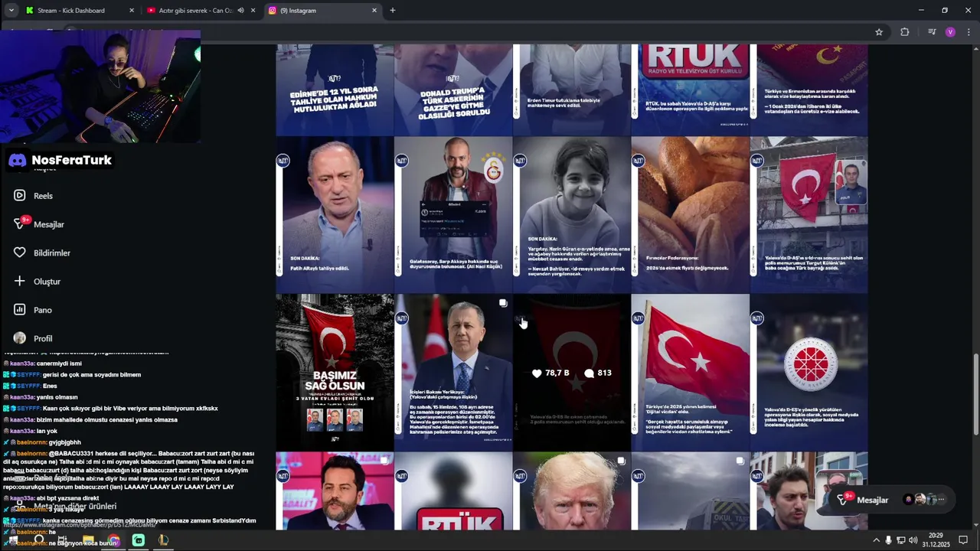Bookmark this page with the star icon
Viewport: 980px width, 551px height.
pyautogui.click(x=879, y=32)
